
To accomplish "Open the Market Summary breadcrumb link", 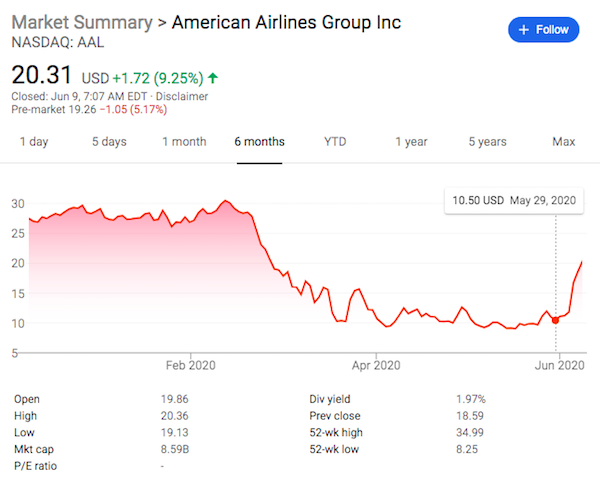I will pos(82,22).
